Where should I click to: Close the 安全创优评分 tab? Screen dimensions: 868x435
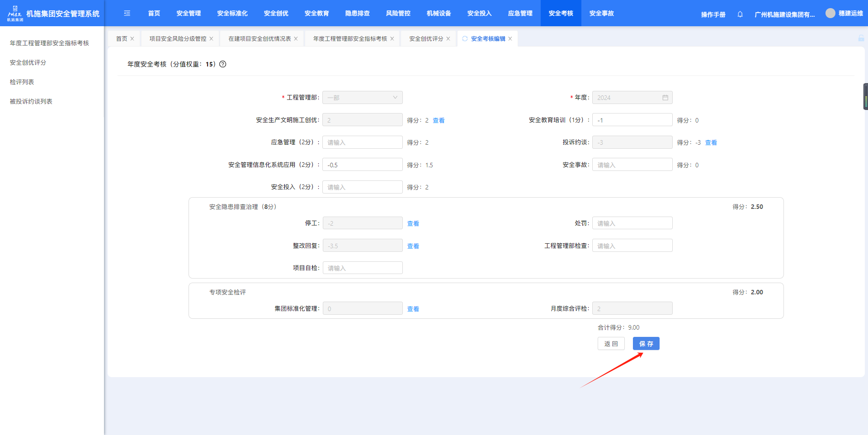(x=448, y=39)
